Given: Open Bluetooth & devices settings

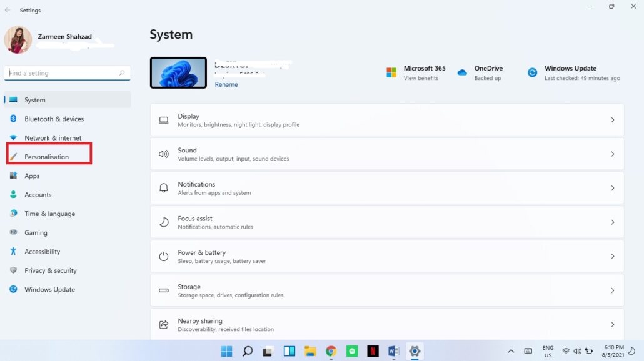Looking at the screenshot, I should (x=54, y=119).
